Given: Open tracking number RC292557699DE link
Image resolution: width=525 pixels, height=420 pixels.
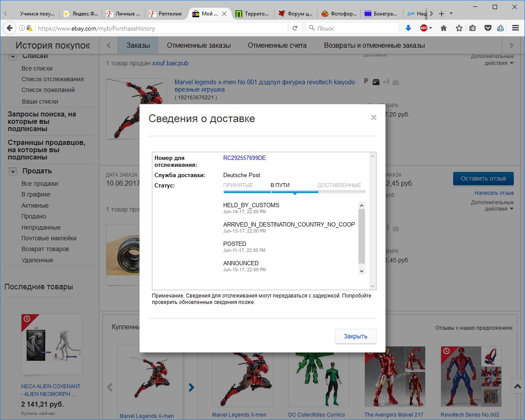Looking at the screenshot, I should [x=244, y=158].
